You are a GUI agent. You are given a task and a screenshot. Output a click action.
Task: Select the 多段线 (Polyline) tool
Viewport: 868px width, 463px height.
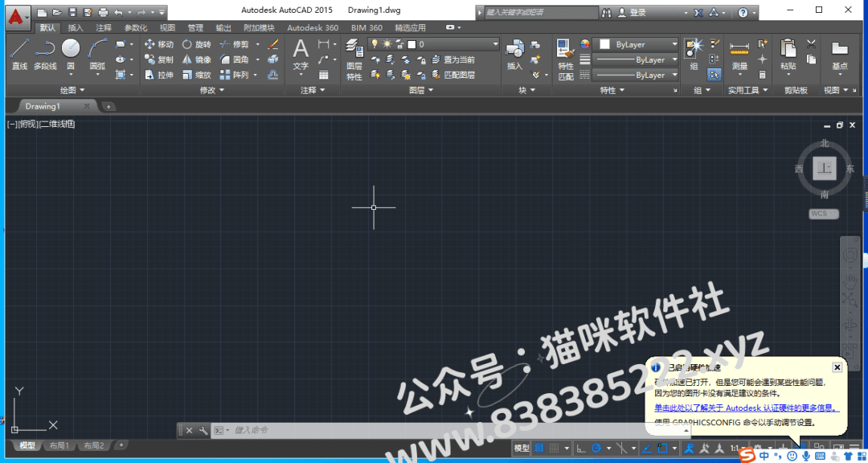(x=45, y=55)
